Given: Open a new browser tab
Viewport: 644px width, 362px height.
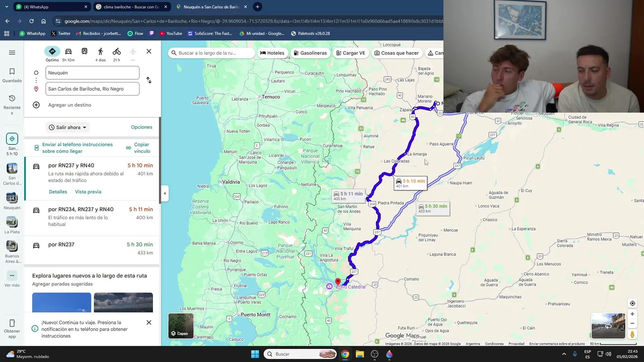Looking at the screenshot, I should (x=258, y=7).
